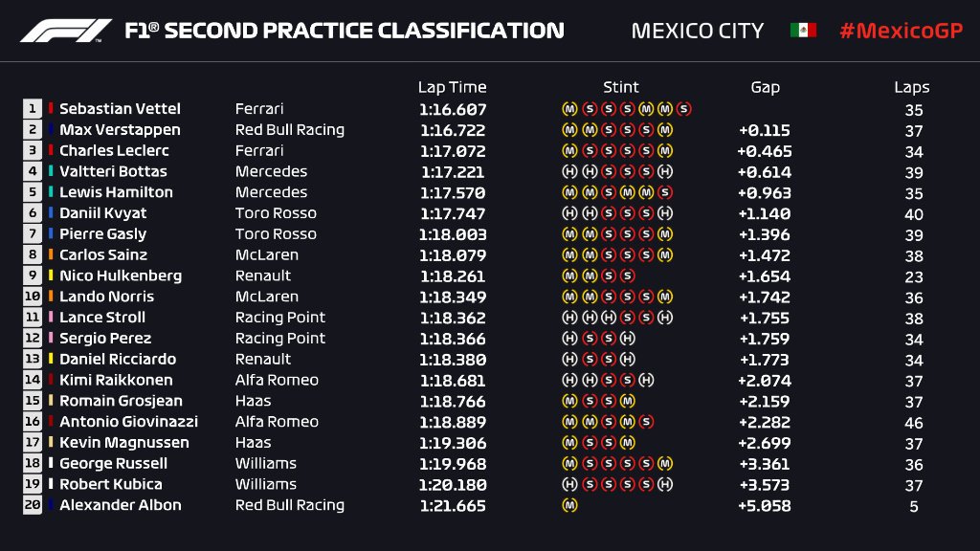Select the position 20 number box
This screenshot has height=551, width=980.
pyautogui.click(x=33, y=505)
